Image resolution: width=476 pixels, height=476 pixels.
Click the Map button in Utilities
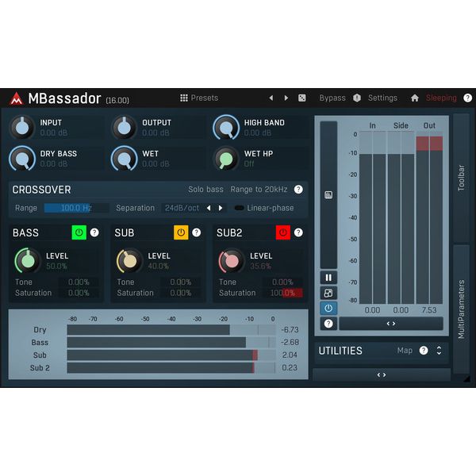pyautogui.click(x=405, y=351)
